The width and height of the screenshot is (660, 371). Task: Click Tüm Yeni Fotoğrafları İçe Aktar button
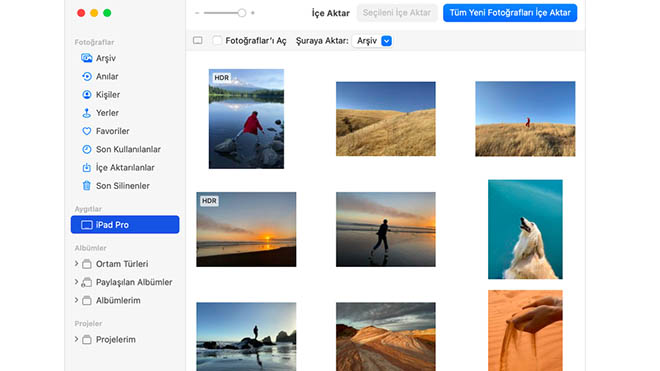click(x=510, y=13)
